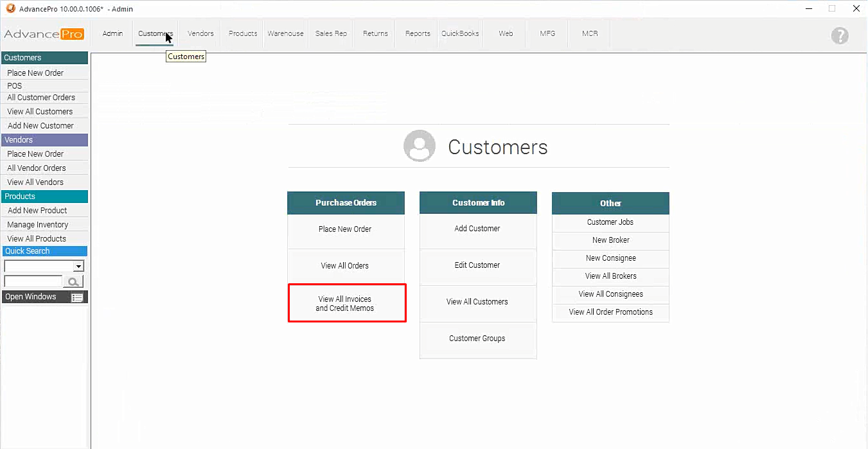Open the QuickBooks tab

coord(460,33)
